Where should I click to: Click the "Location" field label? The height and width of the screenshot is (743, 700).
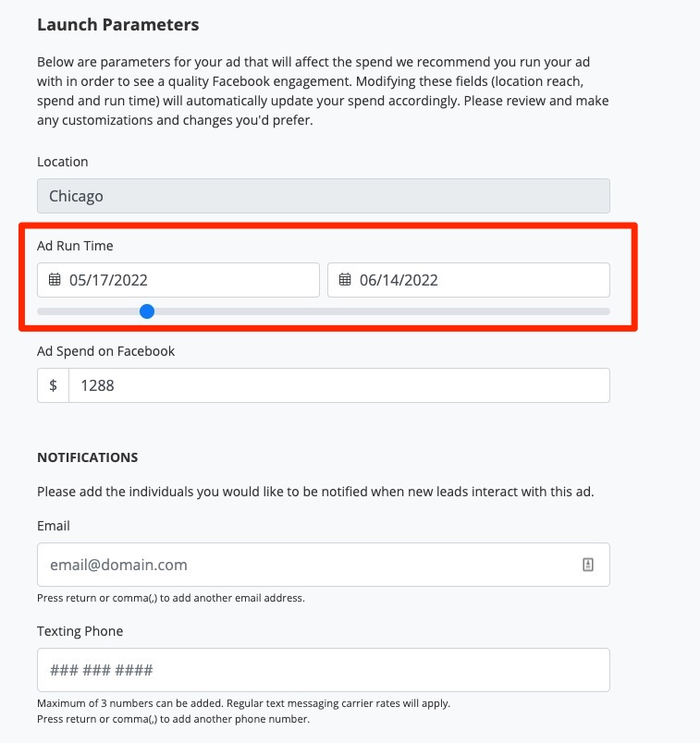(63, 162)
